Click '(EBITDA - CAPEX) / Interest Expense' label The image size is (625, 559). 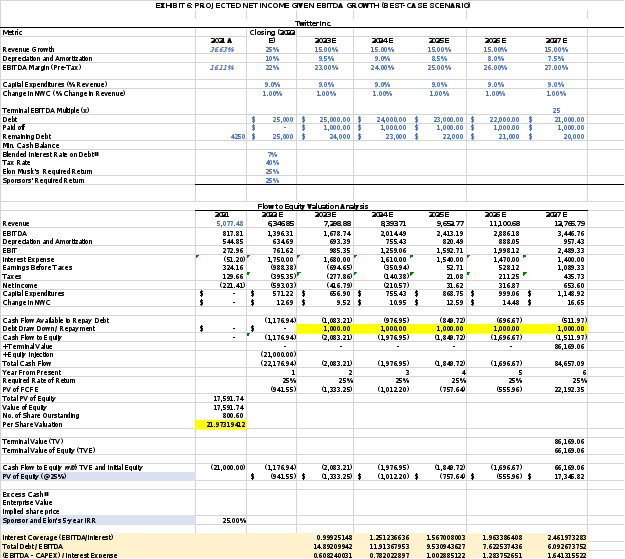point(60,555)
